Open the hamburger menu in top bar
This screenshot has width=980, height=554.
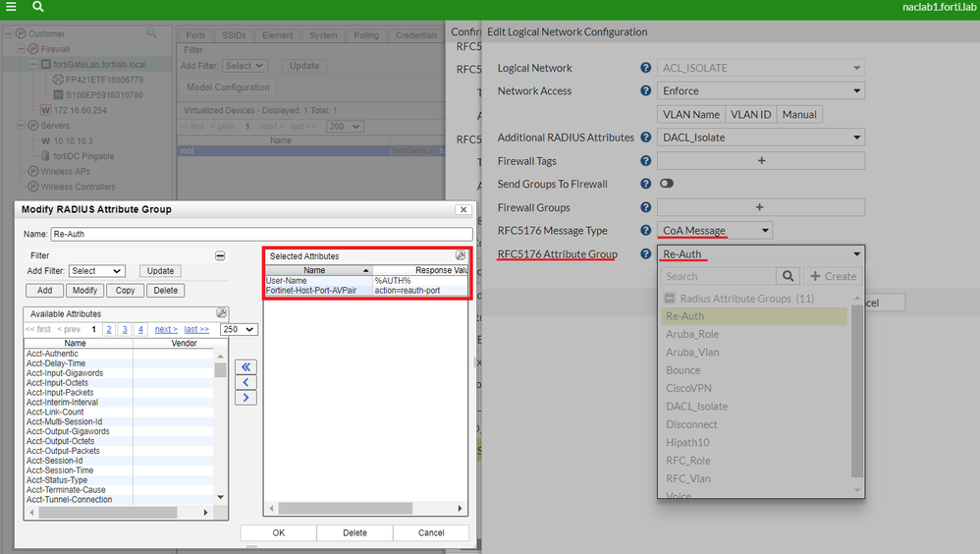(11, 7)
